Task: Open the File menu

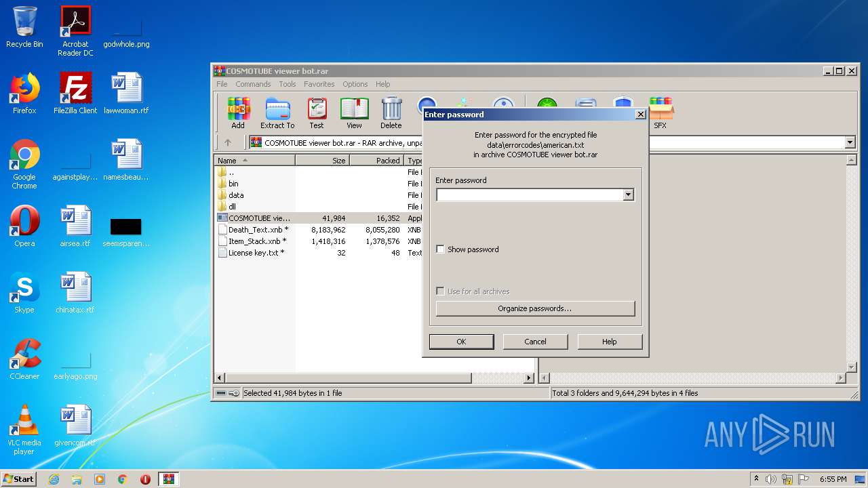Action: [x=222, y=84]
